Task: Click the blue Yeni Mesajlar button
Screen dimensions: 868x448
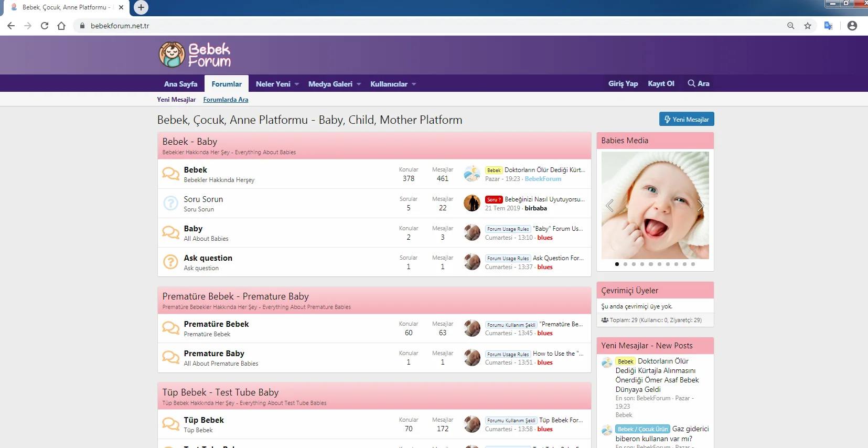Action: 687,119
